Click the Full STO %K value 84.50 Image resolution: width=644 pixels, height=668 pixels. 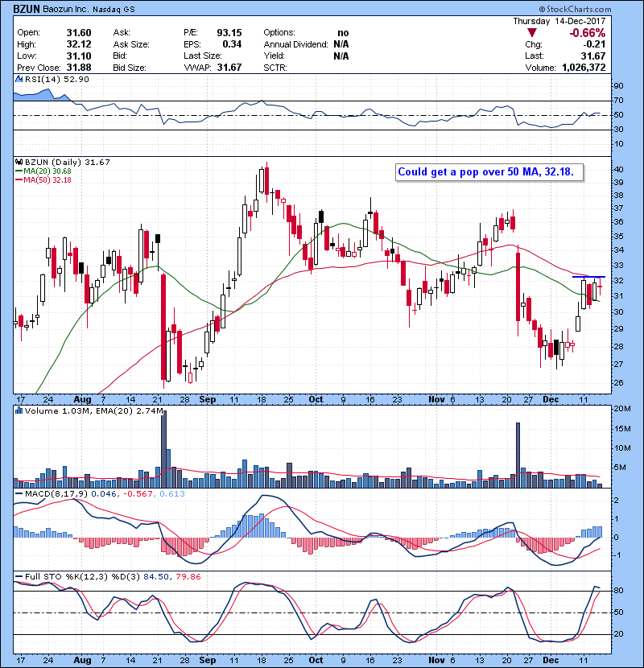click(x=156, y=577)
